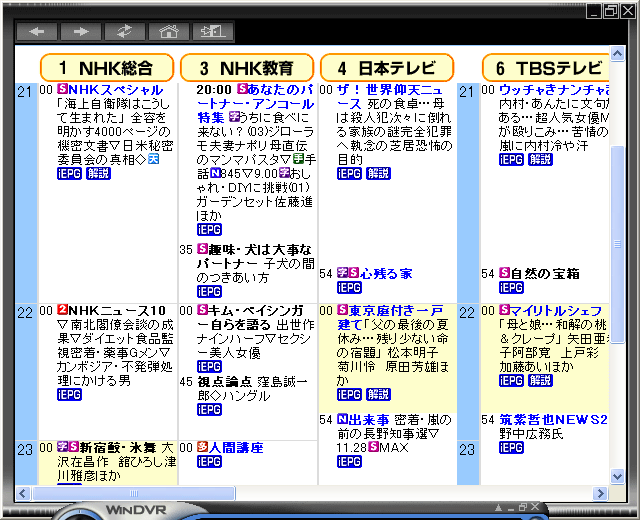Click iEPG badge under 出来事
Screen dimensions: 640x520
pos(349,462)
